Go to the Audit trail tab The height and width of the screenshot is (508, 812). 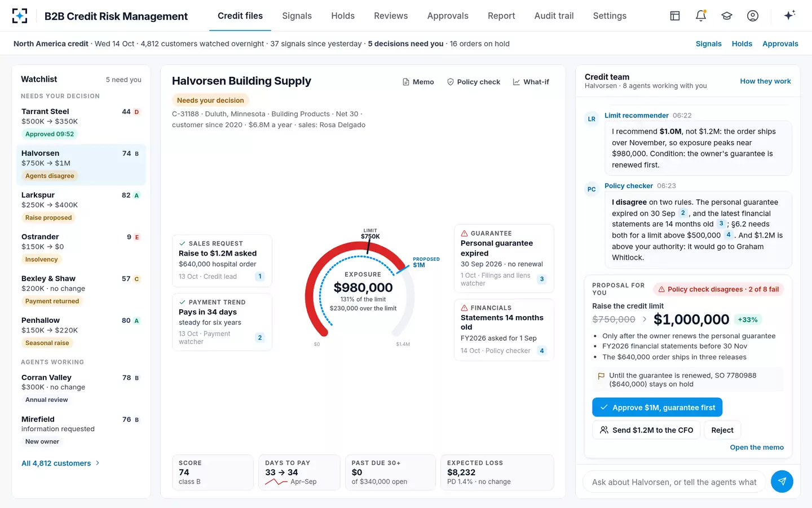(554, 16)
